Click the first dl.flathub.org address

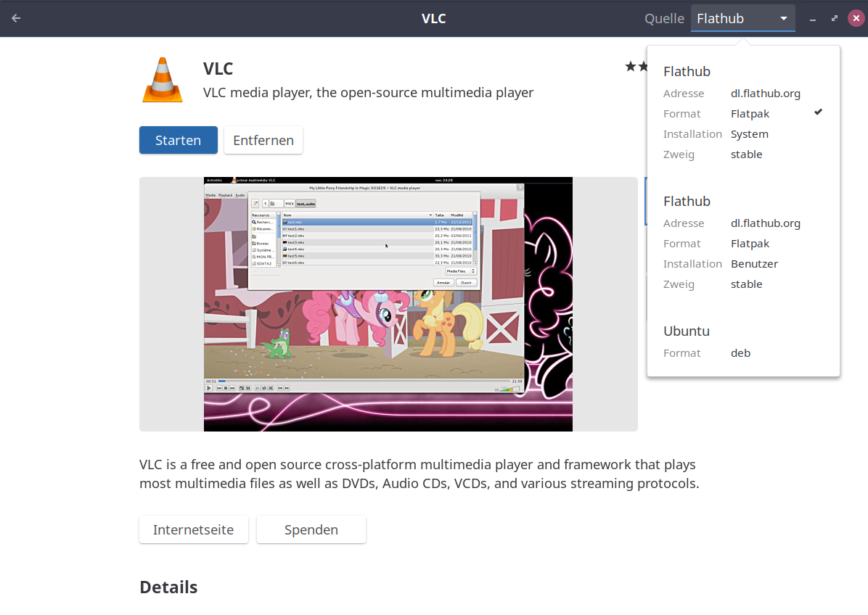coord(766,94)
